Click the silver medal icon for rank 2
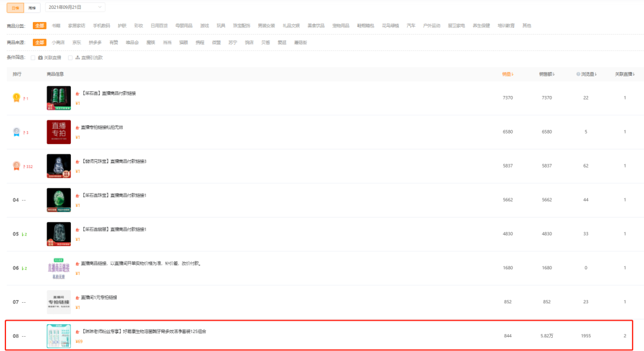This screenshot has width=644, height=351. click(x=17, y=132)
